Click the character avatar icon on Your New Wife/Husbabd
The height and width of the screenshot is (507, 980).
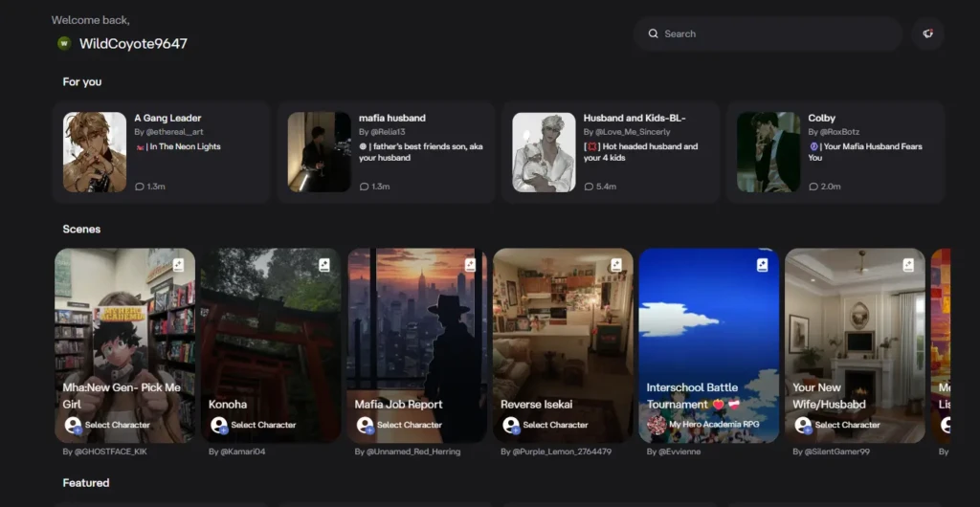coord(803,425)
